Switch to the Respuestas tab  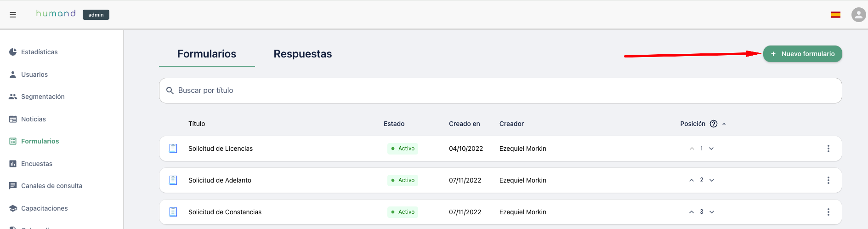[302, 54]
